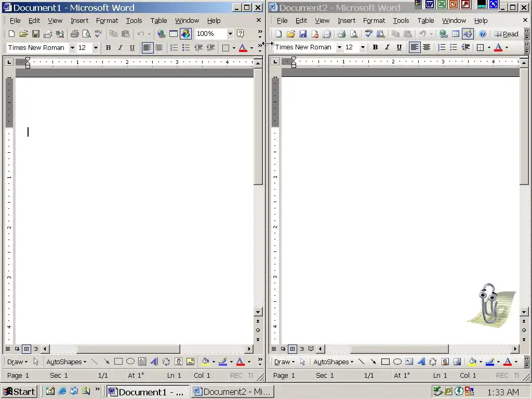This screenshot has width=532, height=399.
Task: Click Office Assistant help icon in Document1 toolbar
Action: 240,34
